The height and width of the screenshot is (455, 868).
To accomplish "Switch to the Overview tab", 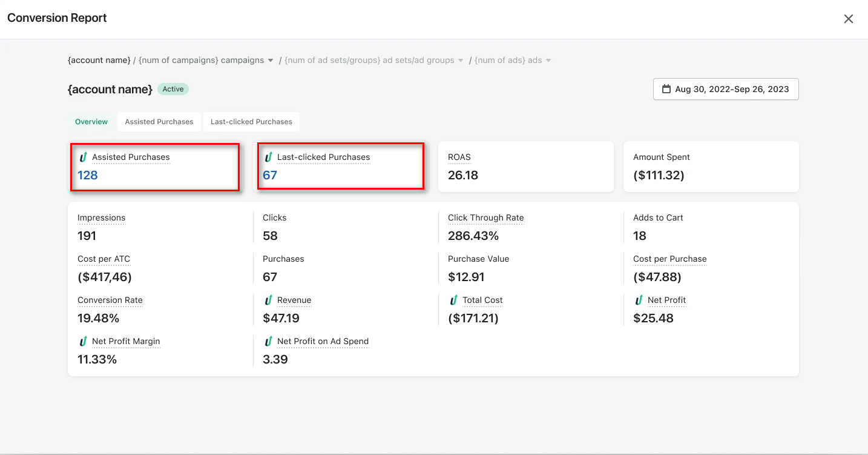I will tap(91, 121).
